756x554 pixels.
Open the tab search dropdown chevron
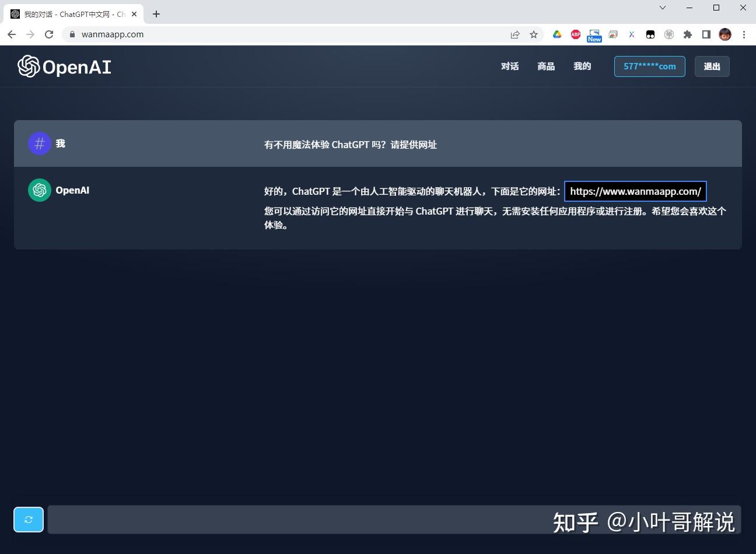(x=663, y=8)
